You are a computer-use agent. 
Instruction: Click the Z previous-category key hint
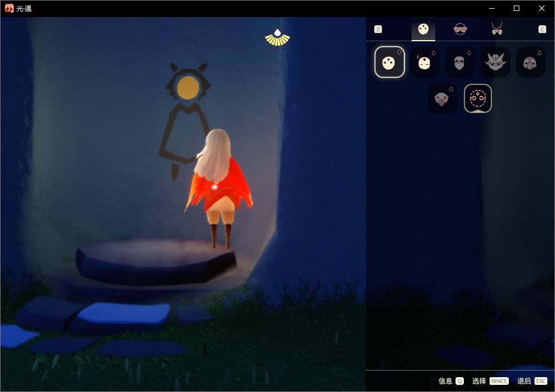(378, 29)
